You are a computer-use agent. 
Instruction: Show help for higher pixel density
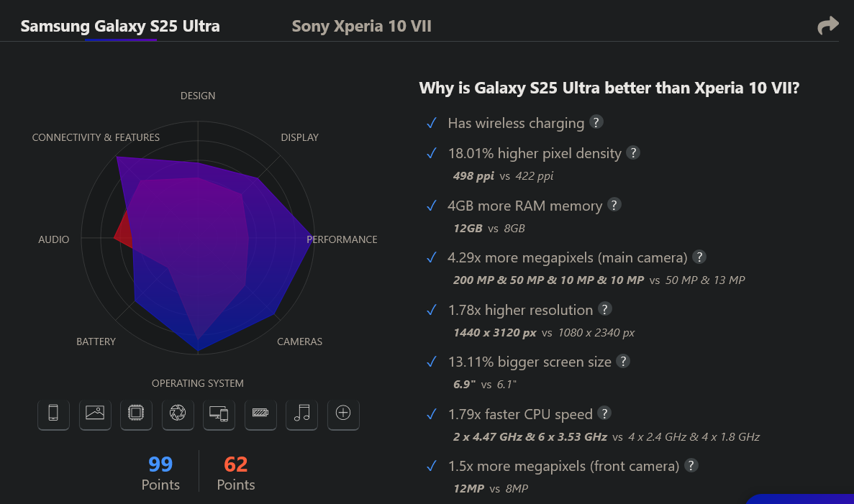tap(633, 152)
